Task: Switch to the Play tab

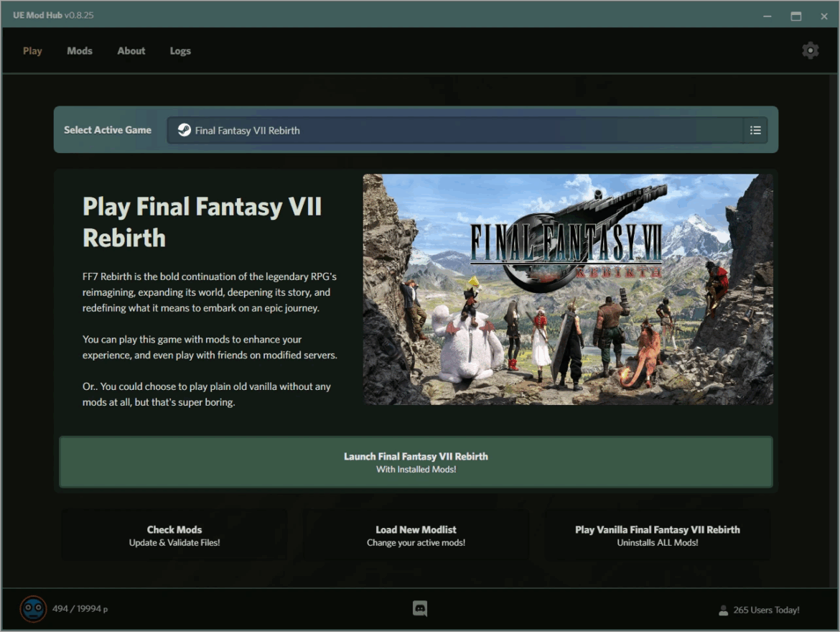Action: click(x=32, y=51)
